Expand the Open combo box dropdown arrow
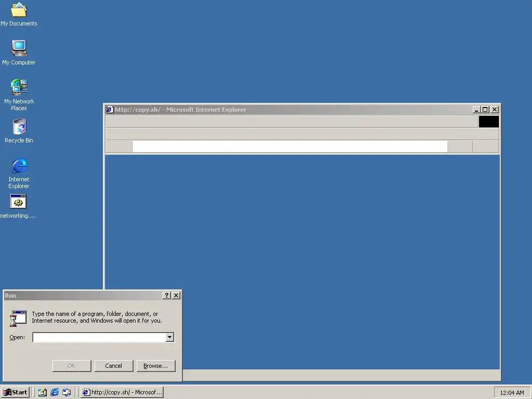The height and width of the screenshot is (399, 532). click(x=170, y=337)
